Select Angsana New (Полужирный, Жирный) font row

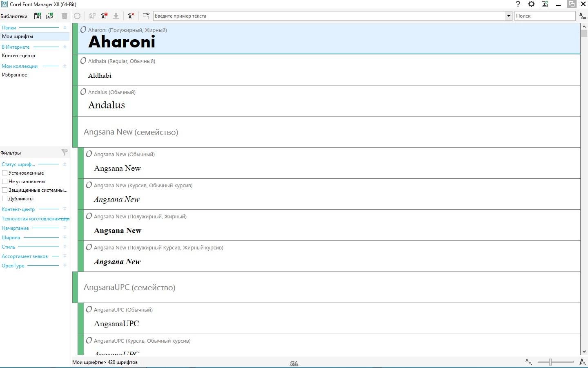tap(329, 225)
